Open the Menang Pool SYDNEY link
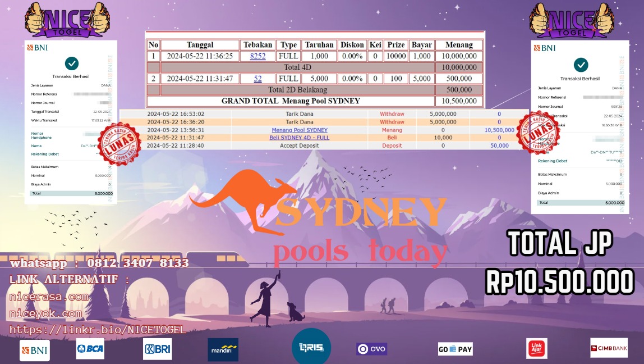The image size is (644, 364). pyautogui.click(x=300, y=130)
